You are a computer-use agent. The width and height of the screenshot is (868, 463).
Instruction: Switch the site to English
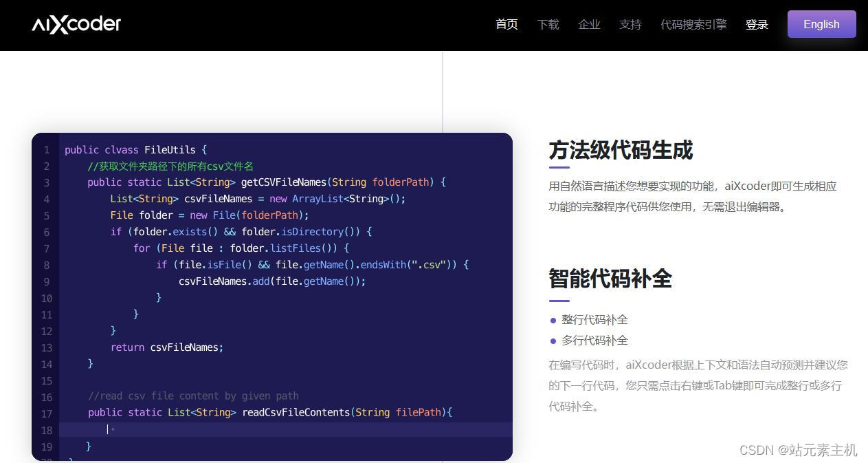pos(821,24)
